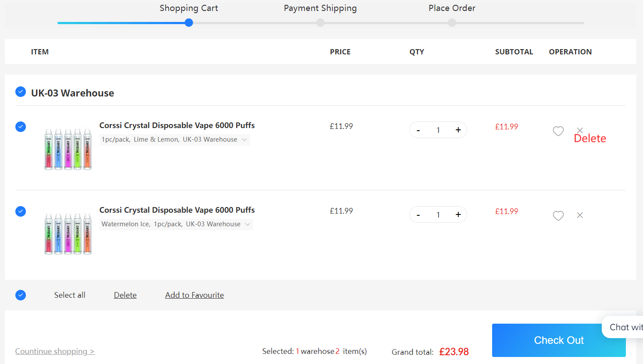
Task: Select the Payment Shipping step label
Action: [320, 8]
